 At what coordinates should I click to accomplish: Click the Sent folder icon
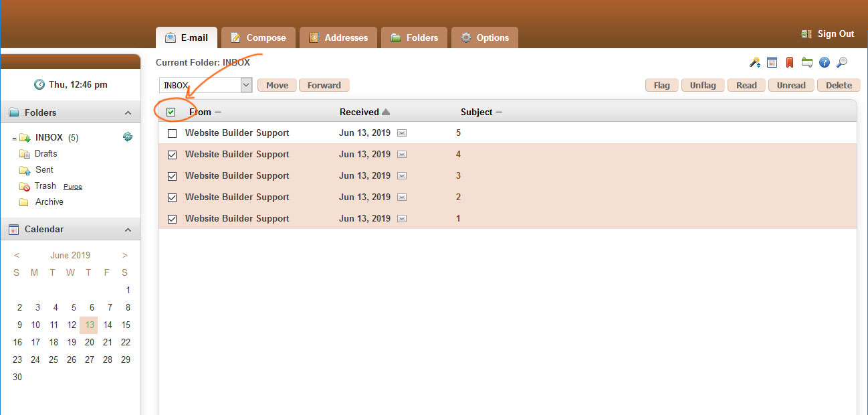coord(25,170)
